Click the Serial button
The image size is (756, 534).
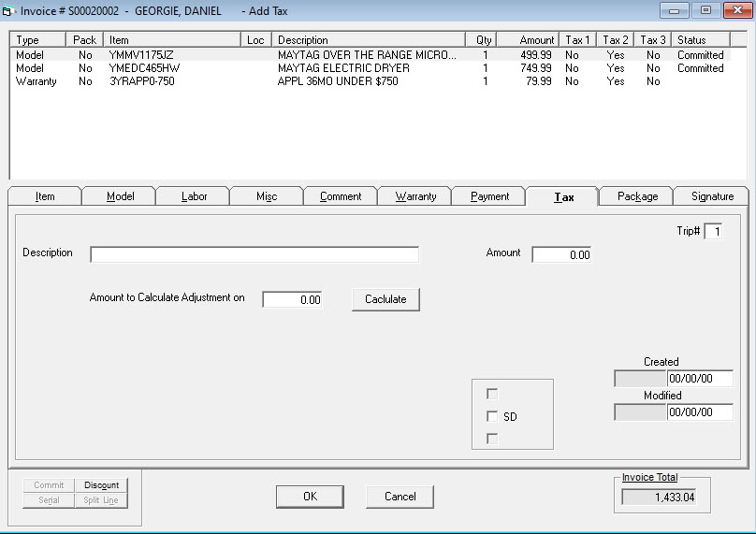tap(49, 500)
